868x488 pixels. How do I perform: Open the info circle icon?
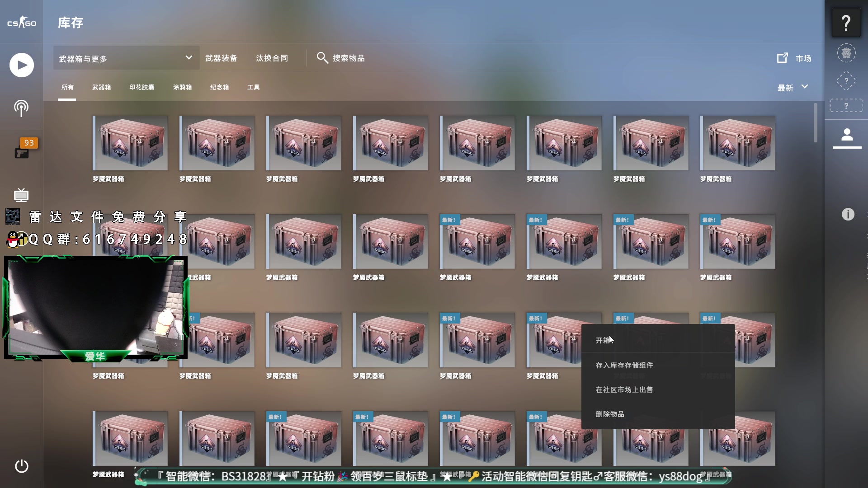(848, 214)
